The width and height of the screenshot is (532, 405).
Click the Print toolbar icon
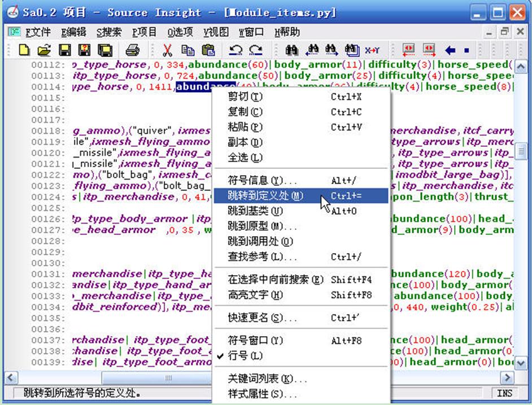point(132,50)
